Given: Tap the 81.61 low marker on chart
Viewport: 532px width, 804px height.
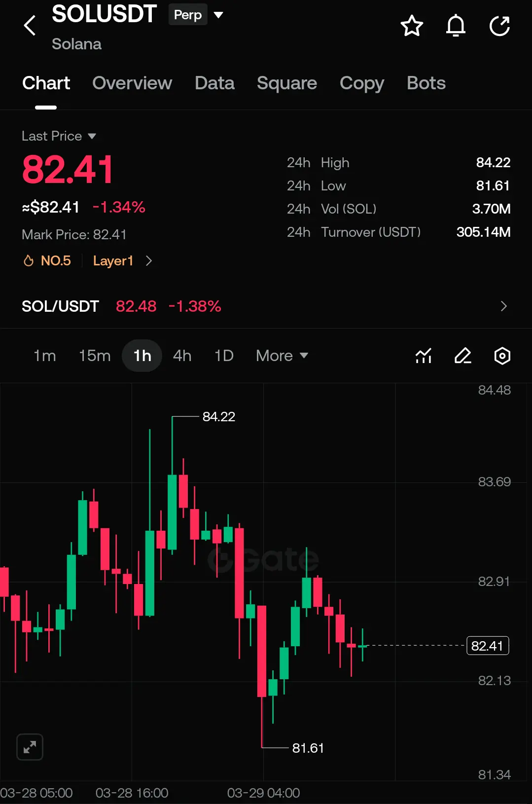Looking at the screenshot, I should (x=308, y=748).
